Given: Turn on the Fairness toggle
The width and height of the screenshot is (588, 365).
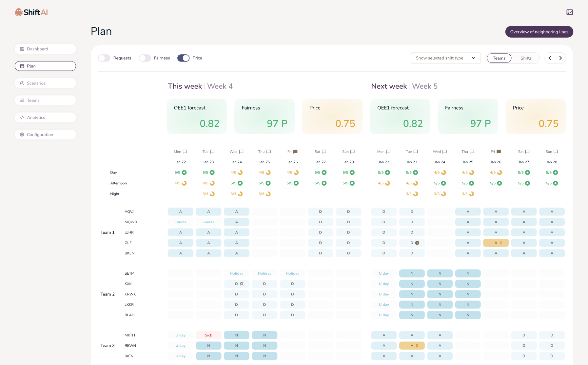Looking at the screenshot, I should [145, 58].
